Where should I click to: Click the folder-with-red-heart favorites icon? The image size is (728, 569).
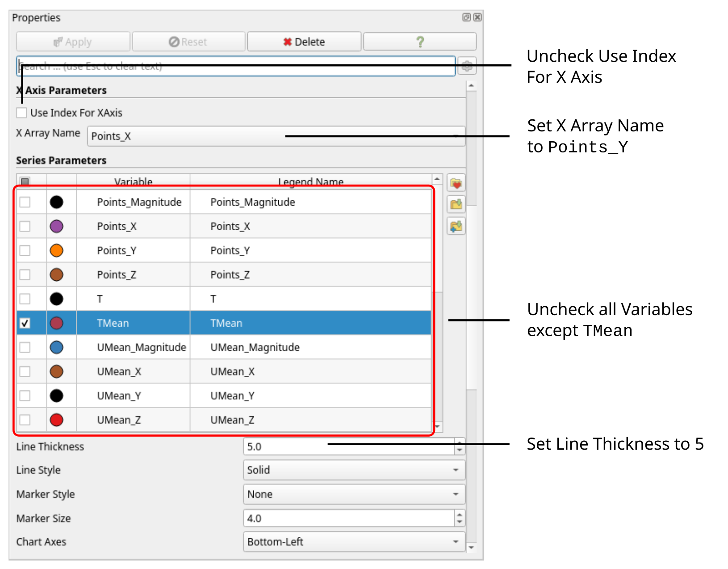(456, 183)
